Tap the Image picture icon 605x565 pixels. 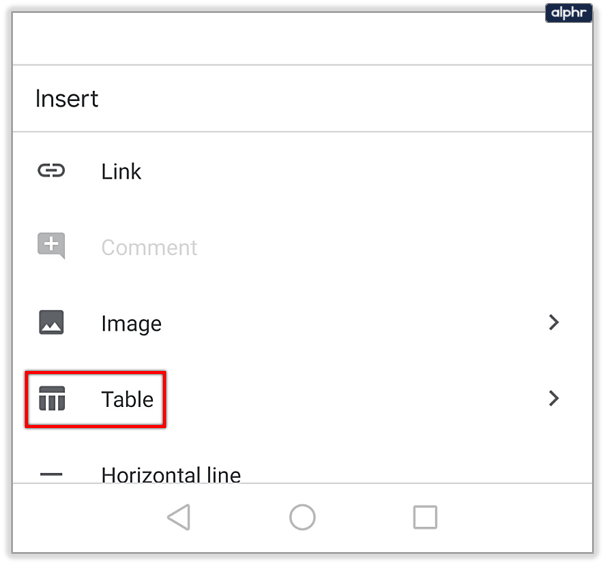point(51,323)
